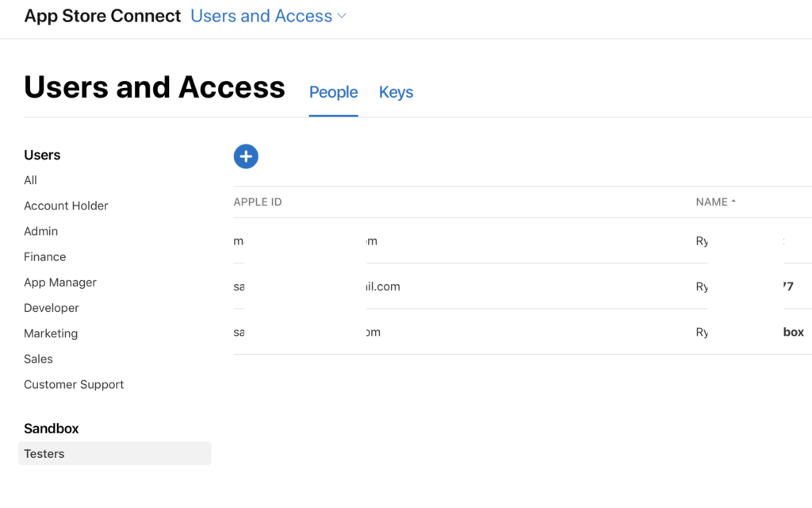The height and width of the screenshot is (508, 812).
Task: View the Sales users list
Action: (x=38, y=359)
